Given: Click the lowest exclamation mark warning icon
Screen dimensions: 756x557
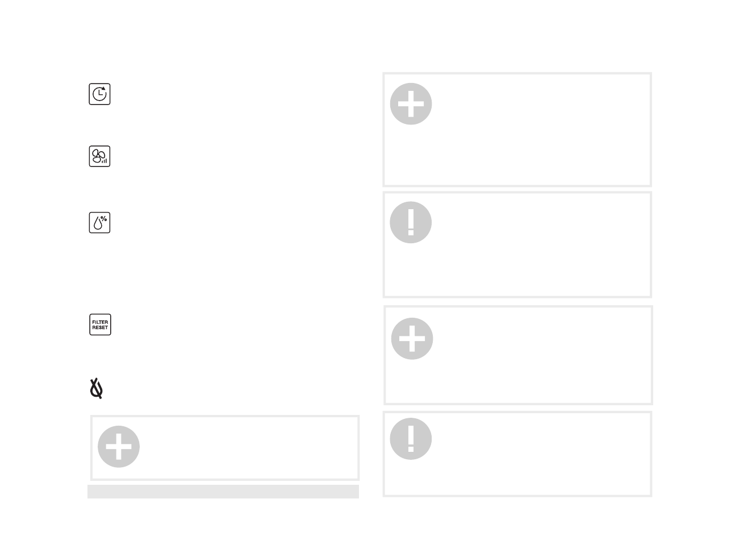Looking at the screenshot, I should coord(411,439).
